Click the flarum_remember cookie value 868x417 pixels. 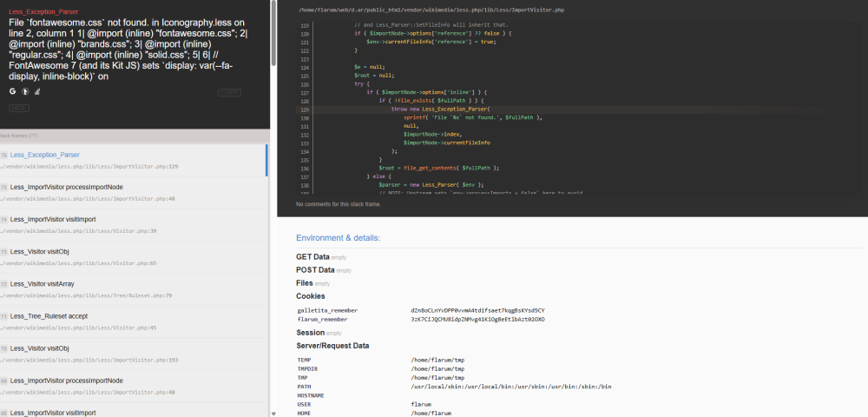(477, 320)
